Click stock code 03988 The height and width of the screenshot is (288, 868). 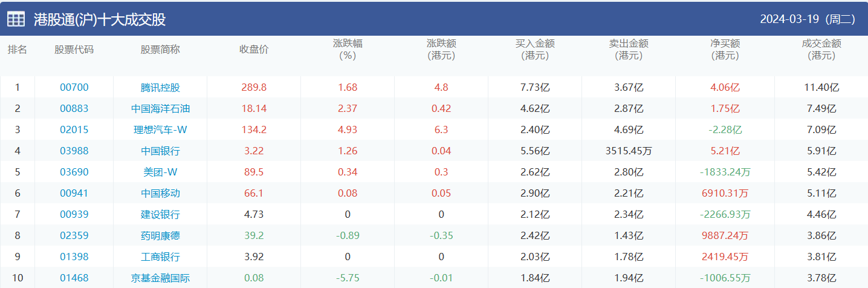click(x=74, y=151)
